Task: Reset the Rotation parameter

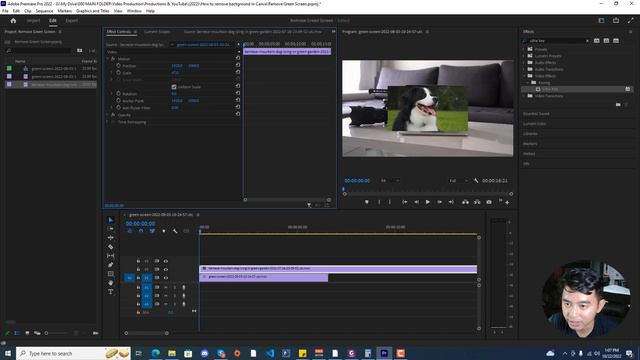Action: [x=238, y=93]
